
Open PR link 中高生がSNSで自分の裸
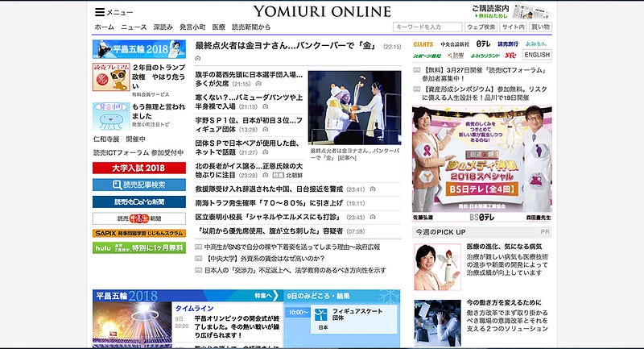tap(292, 247)
